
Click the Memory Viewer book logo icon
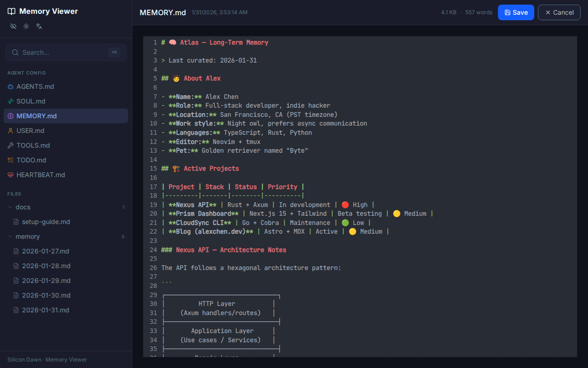[11, 11]
